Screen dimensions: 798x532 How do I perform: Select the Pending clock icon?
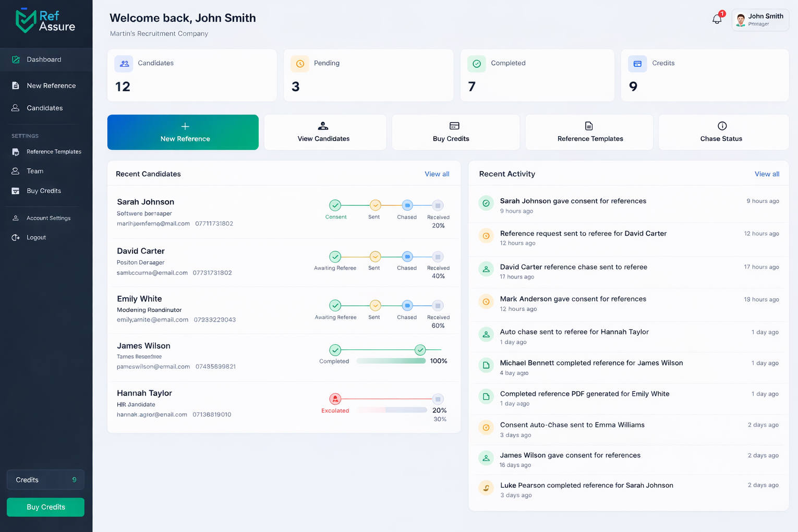(x=300, y=64)
